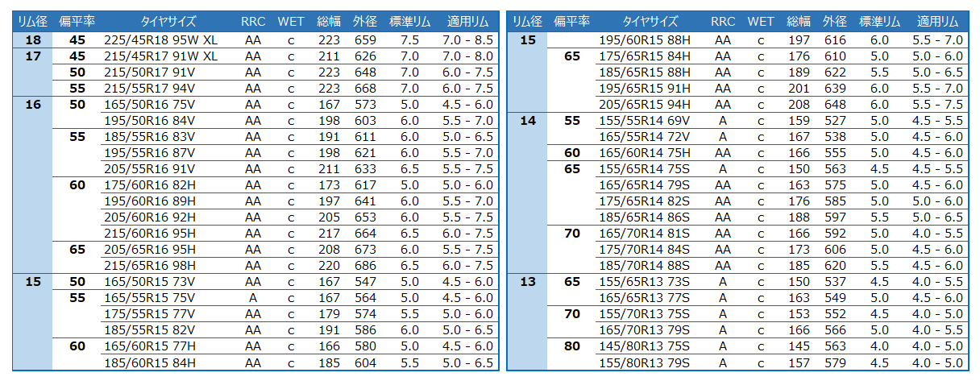Pick the 205/55R16 91V cell
The height and width of the screenshot is (385, 980).
tap(150, 168)
